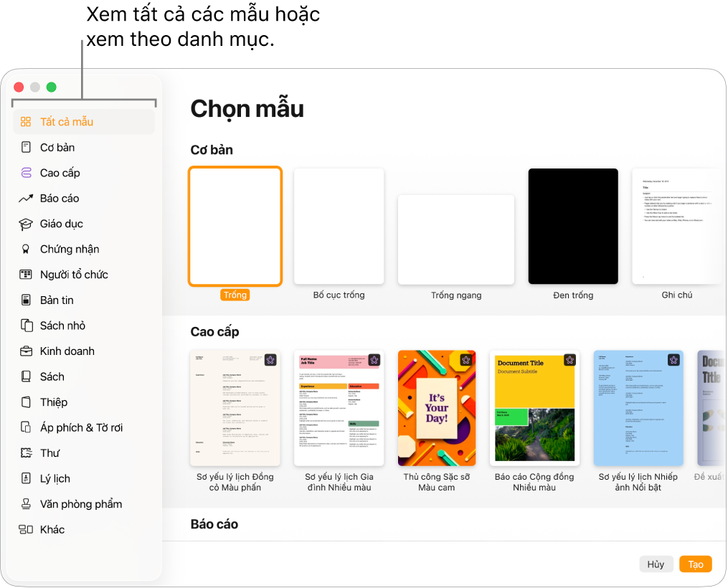Click the Chứng nhận ribbon icon
Image resolution: width=728 pixels, height=588 pixels.
26,250
